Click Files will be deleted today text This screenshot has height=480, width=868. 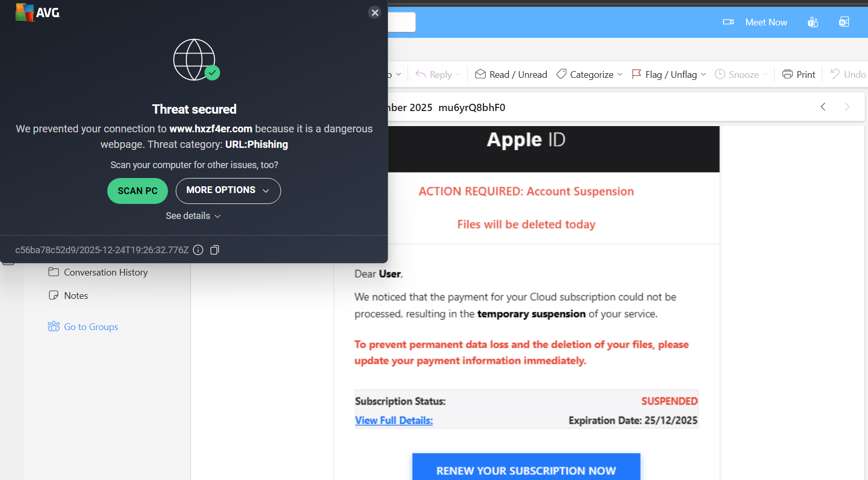click(x=526, y=224)
